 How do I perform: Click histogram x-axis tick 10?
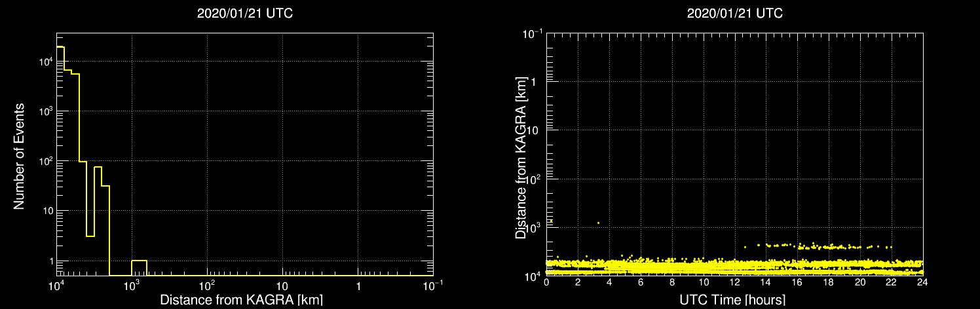(282, 287)
